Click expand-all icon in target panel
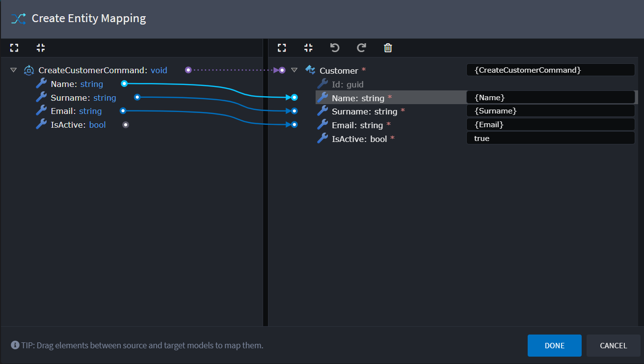The width and height of the screenshot is (644, 364). (282, 48)
